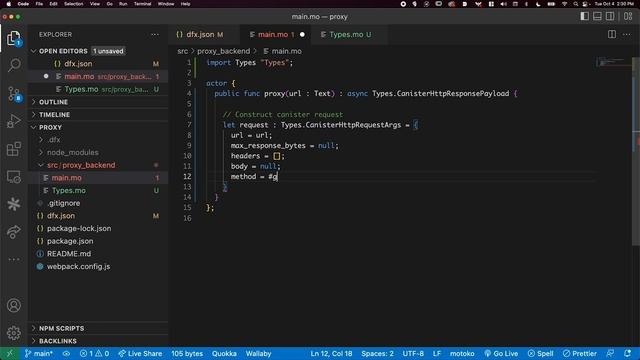This screenshot has height=360, width=640.
Task: Open the Selection menu
Action: click(73, 4)
